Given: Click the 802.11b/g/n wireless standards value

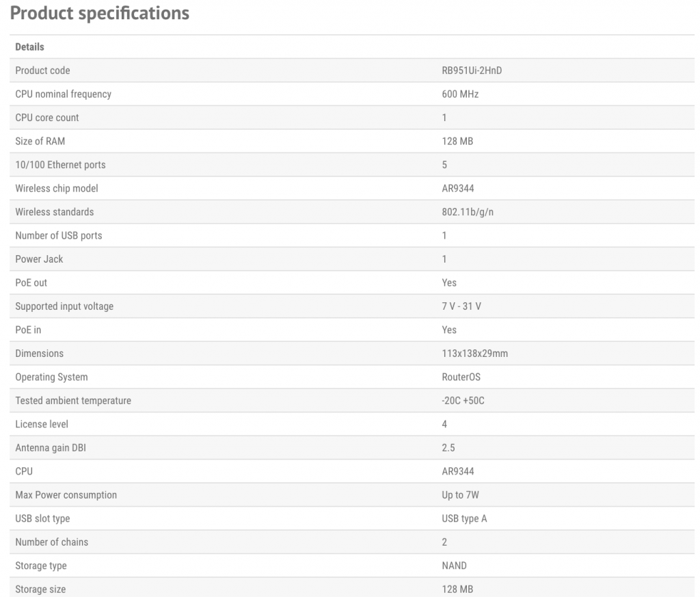Looking at the screenshot, I should pos(468,212).
